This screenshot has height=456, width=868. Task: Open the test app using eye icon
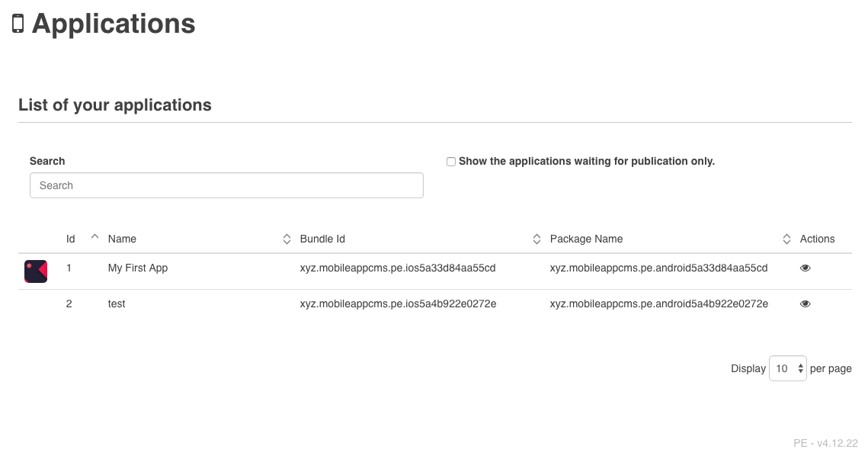[x=805, y=304]
